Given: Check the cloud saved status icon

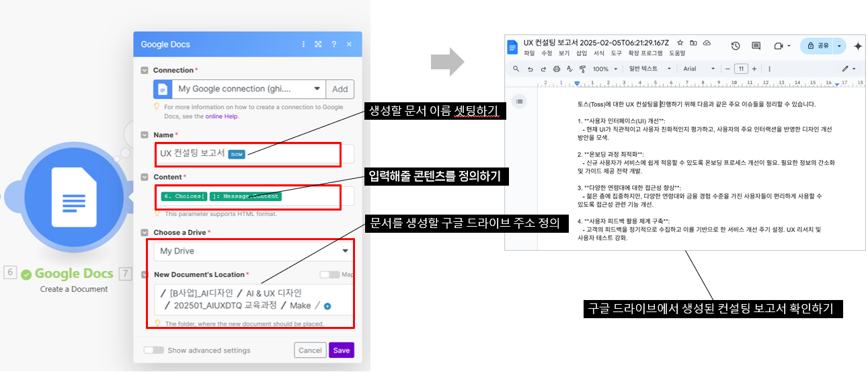Looking at the screenshot, I should click(x=707, y=42).
